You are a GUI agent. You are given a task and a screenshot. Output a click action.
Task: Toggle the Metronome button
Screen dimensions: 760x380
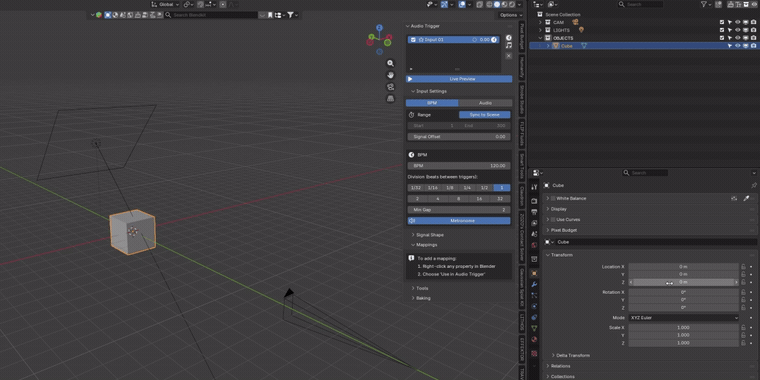(459, 221)
